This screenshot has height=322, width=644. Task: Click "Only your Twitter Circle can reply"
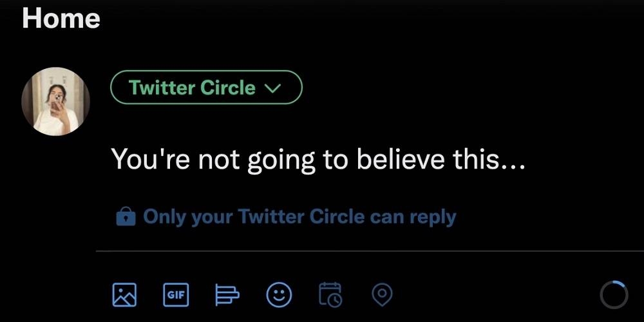(299, 217)
